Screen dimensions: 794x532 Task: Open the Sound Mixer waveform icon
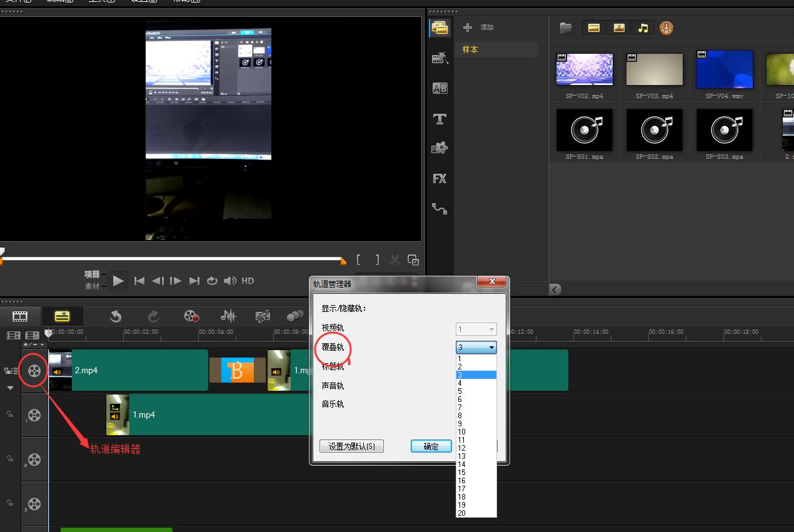[228, 316]
